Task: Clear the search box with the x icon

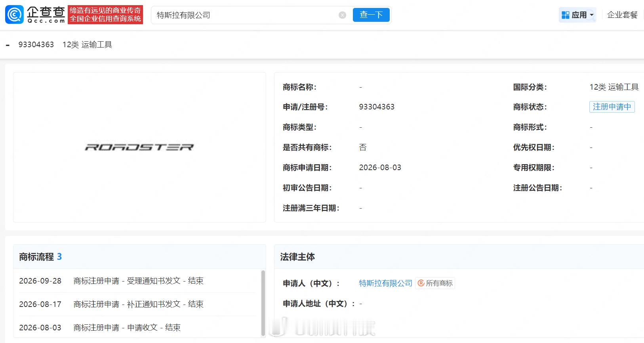Action: click(x=343, y=15)
